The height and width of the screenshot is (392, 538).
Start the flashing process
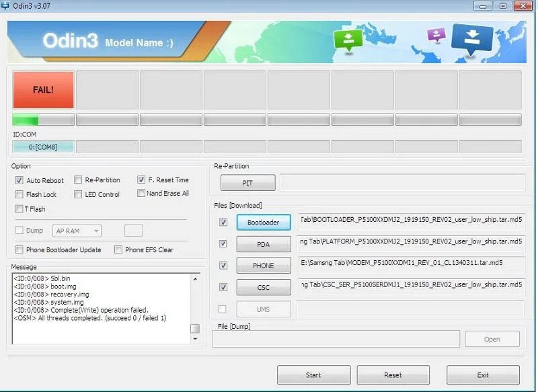click(313, 375)
